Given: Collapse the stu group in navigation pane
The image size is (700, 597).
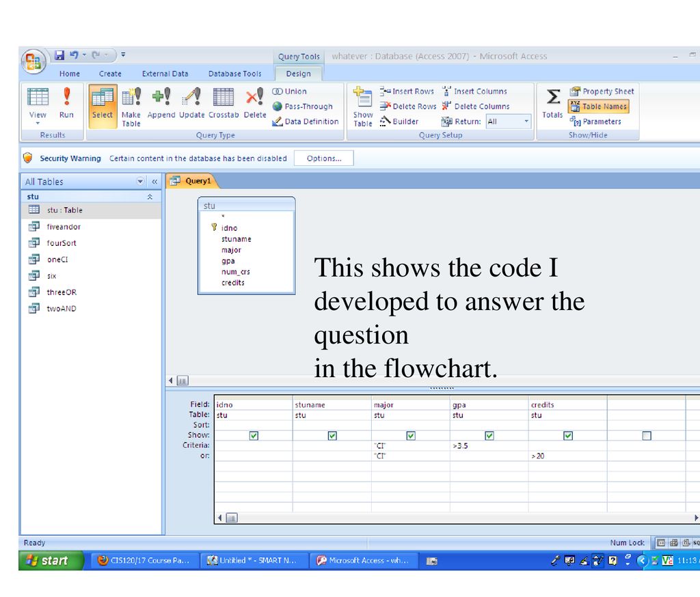Looking at the screenshot, I should pos(150,197).
